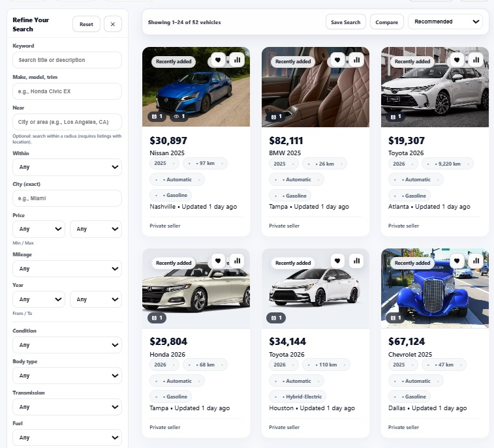Click photo count badge on Nissan 2025 image
This screenshot has height=448, width=494.
point(157,117)
